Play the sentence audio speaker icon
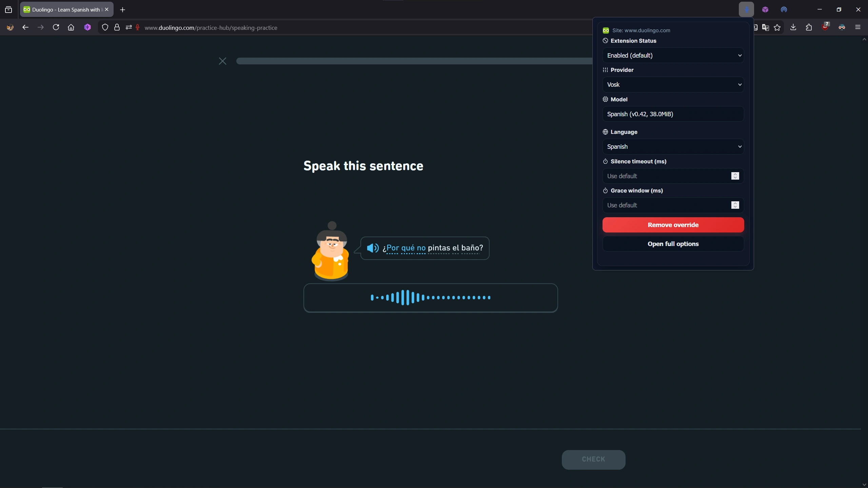The height and width of the screenshot is (488, 868). pyautogui.click(x=373, y=248)
